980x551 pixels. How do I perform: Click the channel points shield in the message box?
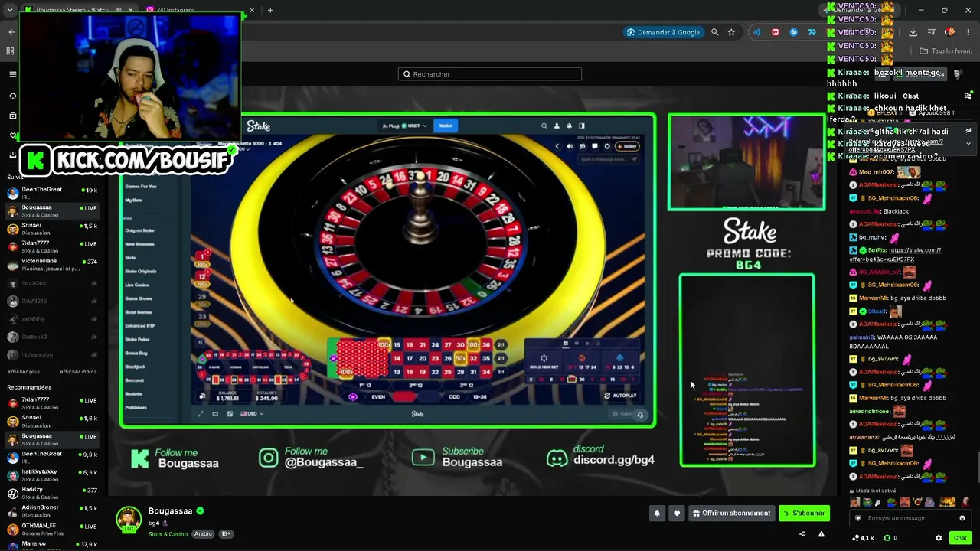[x=857, y=518]
